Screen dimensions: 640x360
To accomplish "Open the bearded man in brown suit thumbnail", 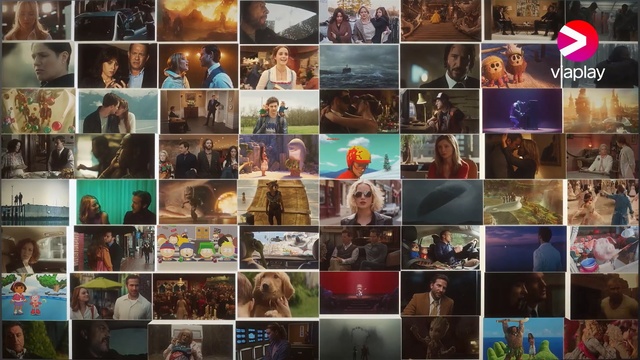I will pos(441,293).
